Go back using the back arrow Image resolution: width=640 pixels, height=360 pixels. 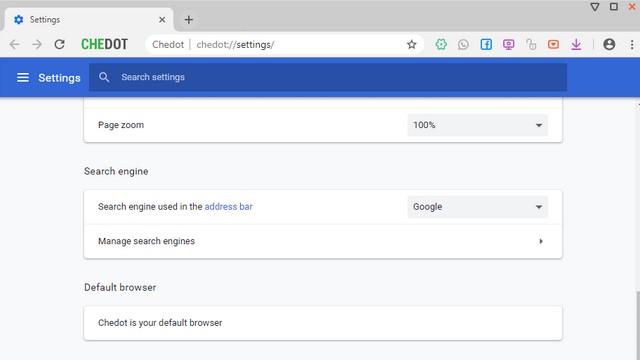(x=15, y=44)
